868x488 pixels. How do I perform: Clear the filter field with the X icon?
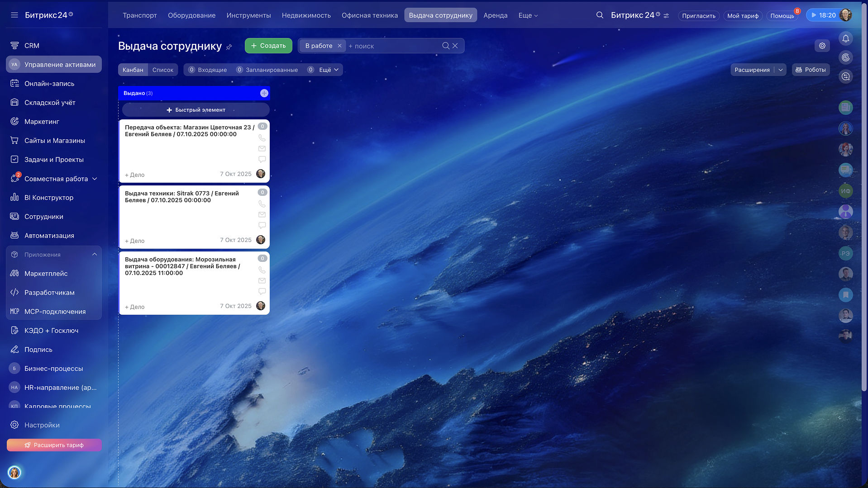click(x=455, y=46)
